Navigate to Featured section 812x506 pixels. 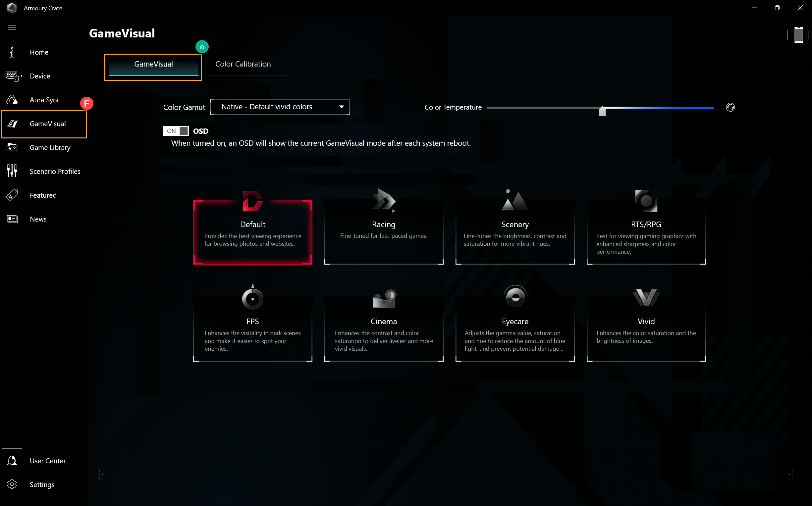click(x=43, y=195)
